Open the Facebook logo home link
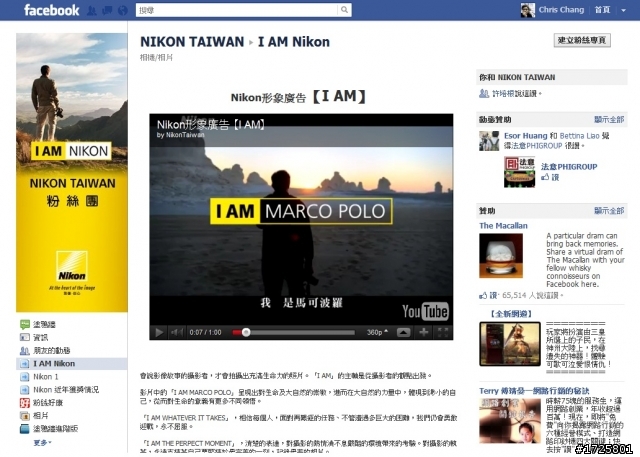 (51, 10)
